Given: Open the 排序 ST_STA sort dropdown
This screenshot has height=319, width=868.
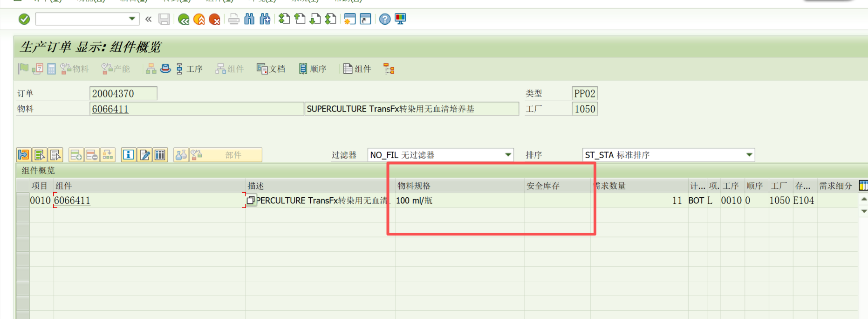Looking at the screenshot, I should (x=749, y=155).
